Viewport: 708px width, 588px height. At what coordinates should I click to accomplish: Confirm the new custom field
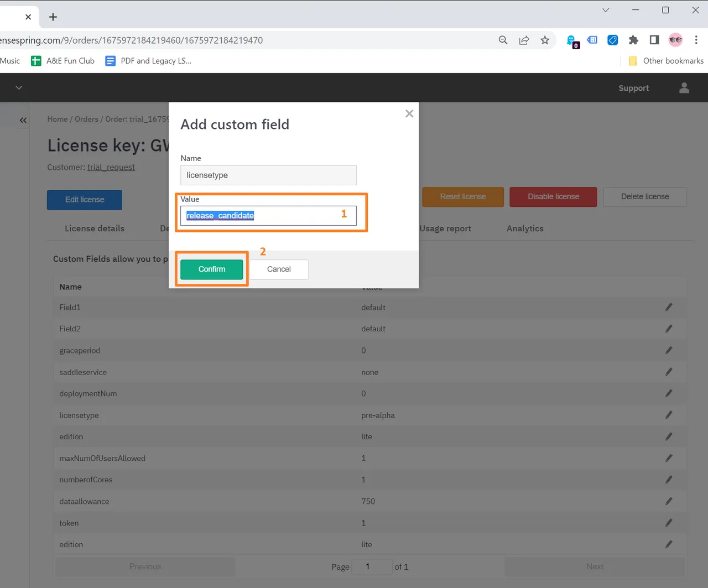click(211, 269)
